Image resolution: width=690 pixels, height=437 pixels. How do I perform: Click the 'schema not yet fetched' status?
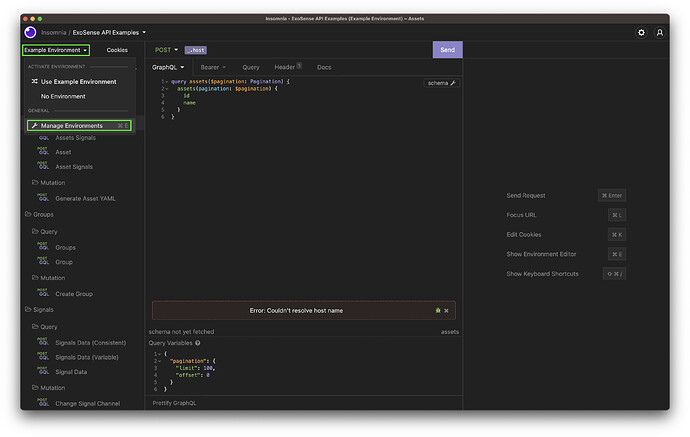coord(181,332)
